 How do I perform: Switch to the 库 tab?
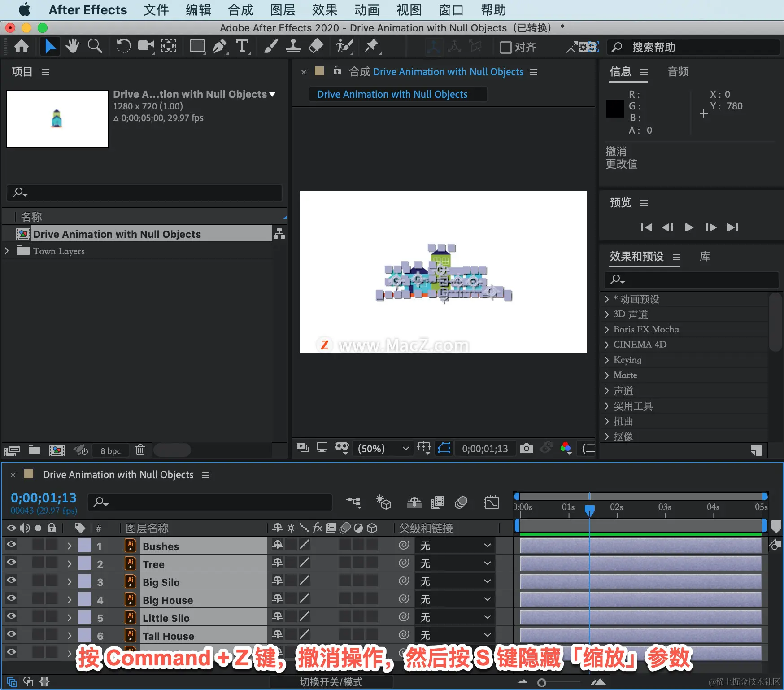point(705,257)
